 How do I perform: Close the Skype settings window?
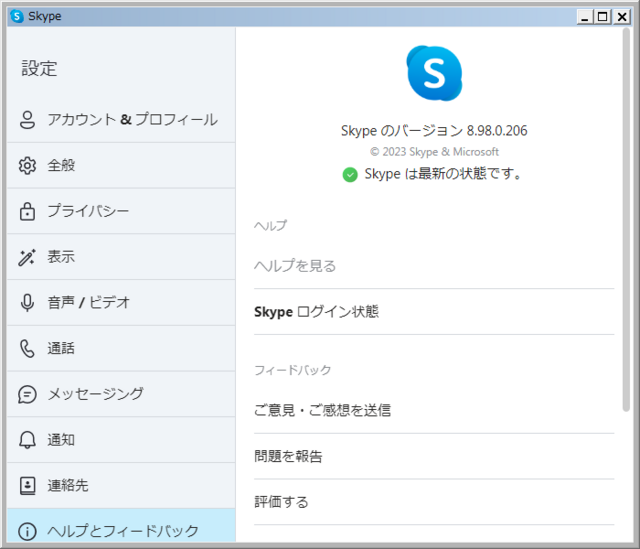(x=622, y=17)
